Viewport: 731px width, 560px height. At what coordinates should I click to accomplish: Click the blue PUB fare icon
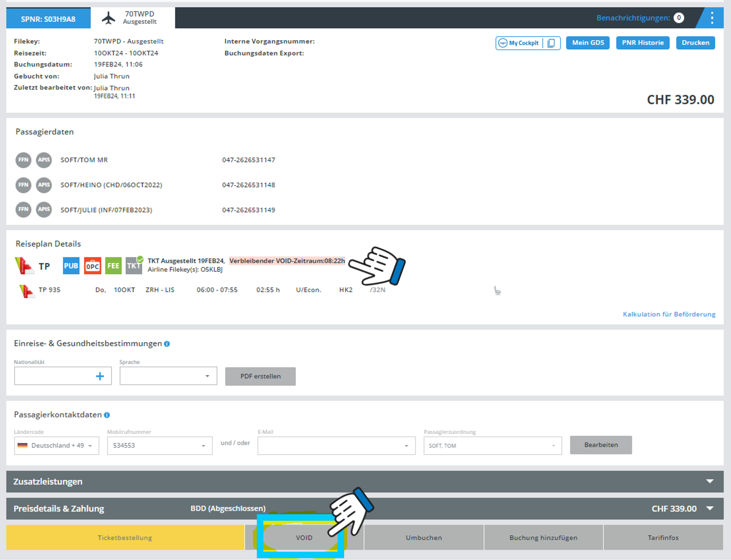coord(71,266)
